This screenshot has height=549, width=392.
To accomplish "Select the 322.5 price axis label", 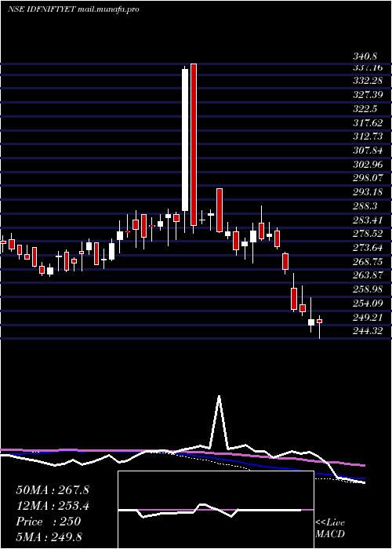I will [365, 109].
